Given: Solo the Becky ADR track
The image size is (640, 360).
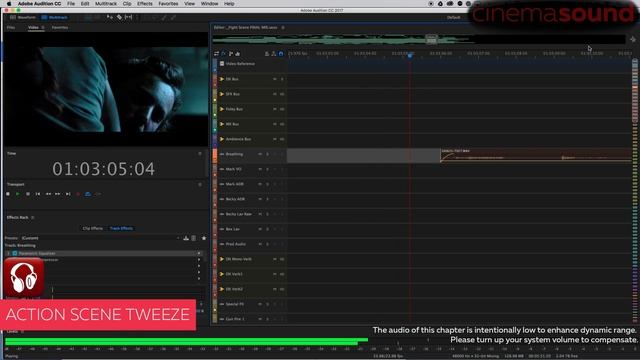Looking at the screenshot, I should (x=267, y=199).
